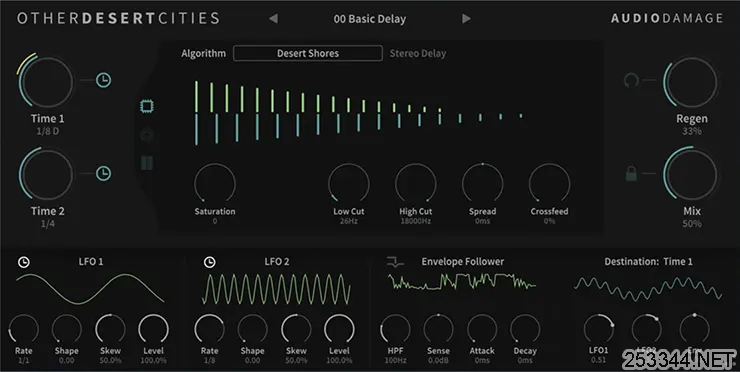Go to the next preset arrow
The height and width of the screenshot is (372, 740).
[466, 18]
